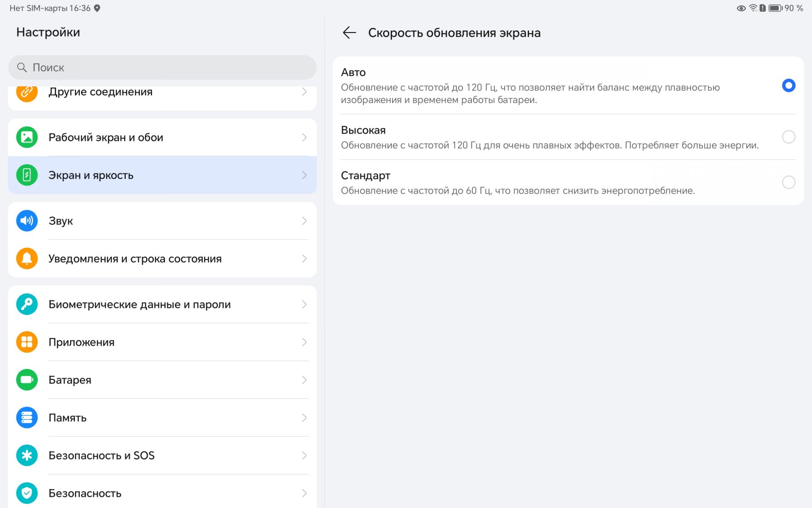Tap the orange notifications bell icon
The width and height of the screenshot is (812, 508).
coord(27,259)
